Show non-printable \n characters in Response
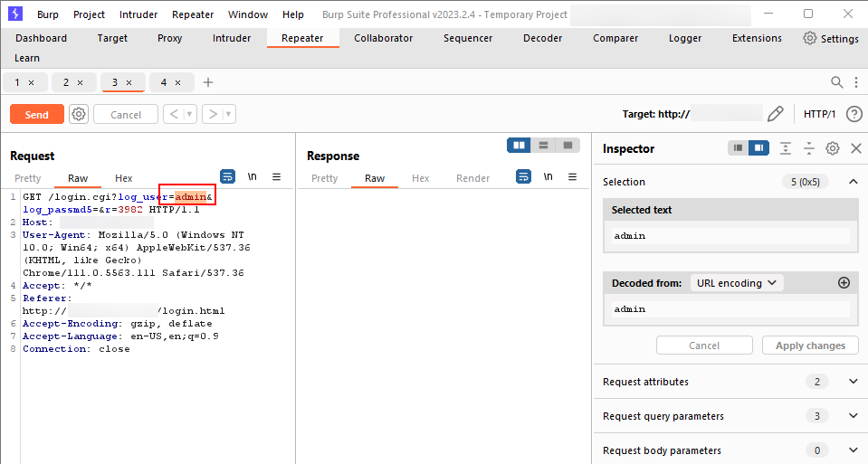Image resolution: width=868 pixels, height=464 pixels. click(x=548, y=176)
